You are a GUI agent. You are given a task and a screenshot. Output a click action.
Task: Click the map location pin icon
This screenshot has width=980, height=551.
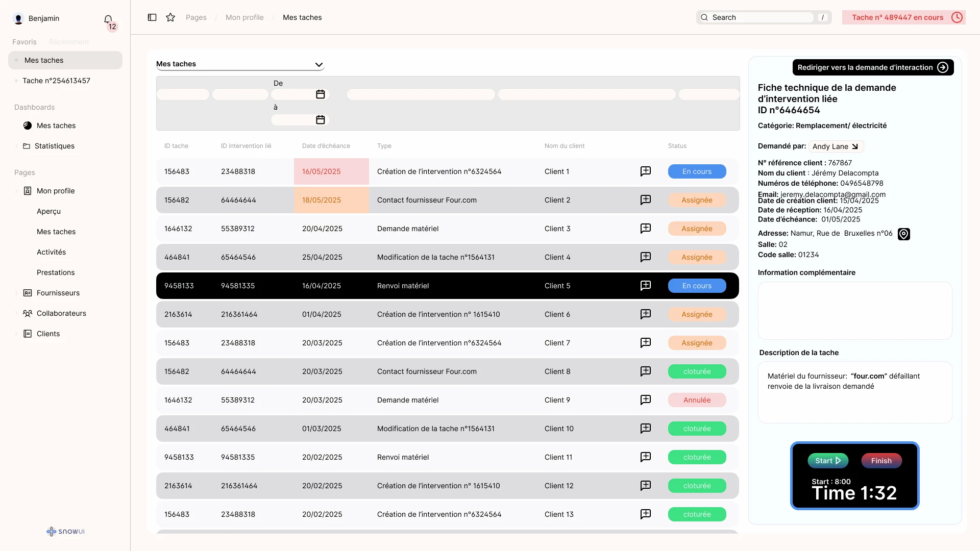point(904,234)
